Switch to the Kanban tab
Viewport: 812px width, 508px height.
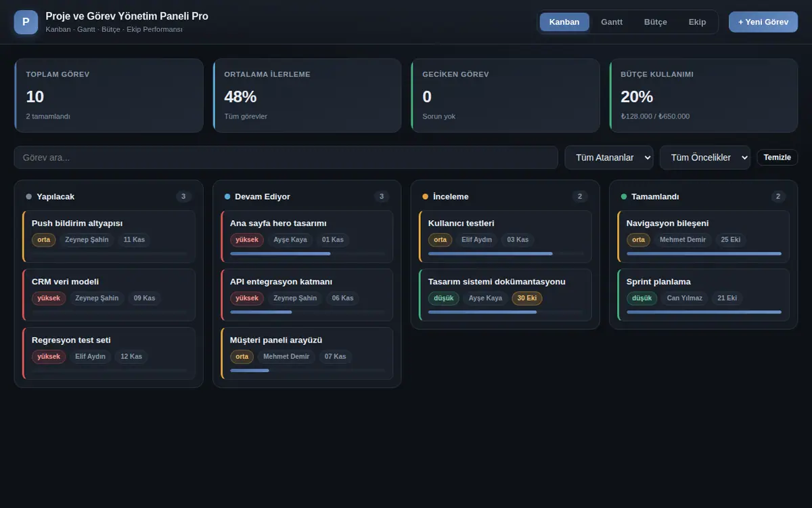click(x=564, y=22)
